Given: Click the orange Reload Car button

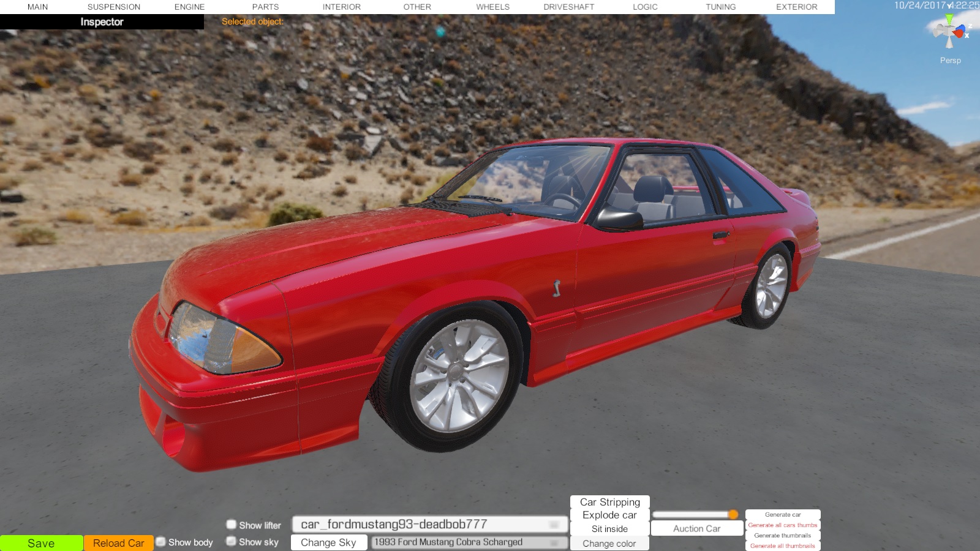Looking at the screenshot, I should tap(119, 543).
